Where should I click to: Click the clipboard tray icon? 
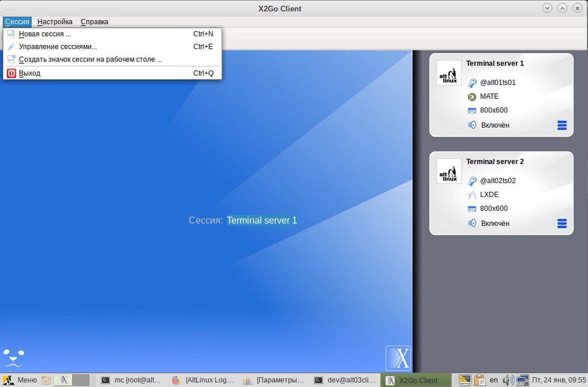(x=480, y=380)
